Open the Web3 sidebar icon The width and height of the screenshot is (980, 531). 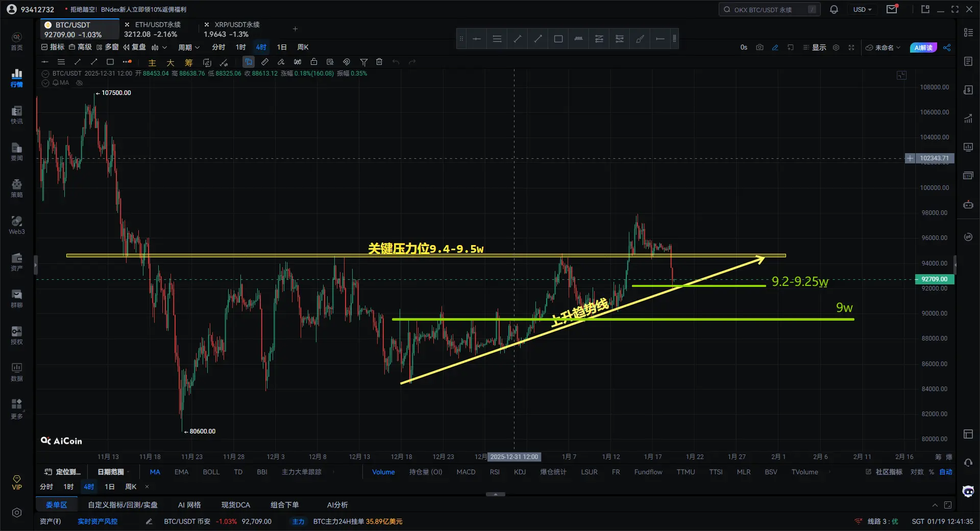tap(17, 225)
